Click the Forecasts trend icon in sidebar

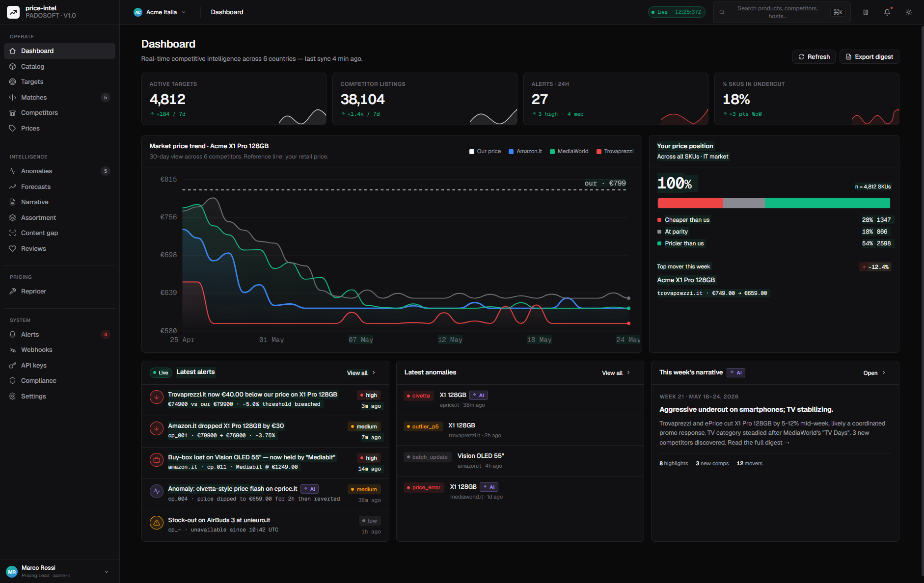[13, 187]
